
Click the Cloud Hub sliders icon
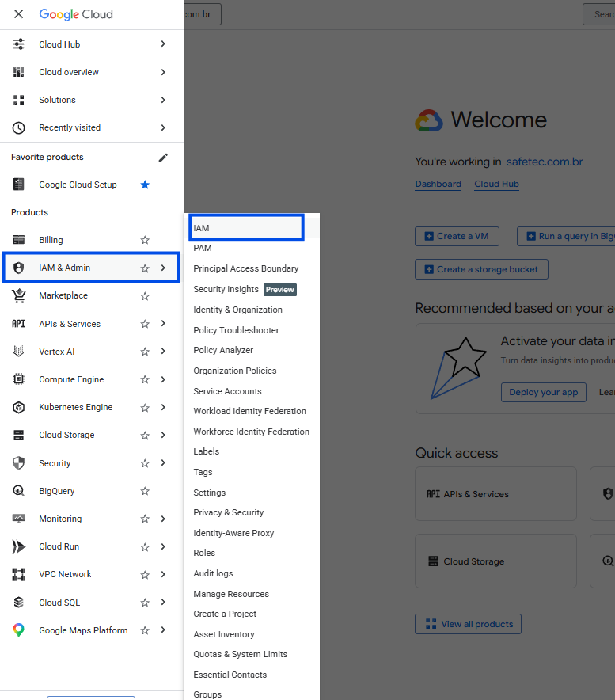tap(19, 44)
